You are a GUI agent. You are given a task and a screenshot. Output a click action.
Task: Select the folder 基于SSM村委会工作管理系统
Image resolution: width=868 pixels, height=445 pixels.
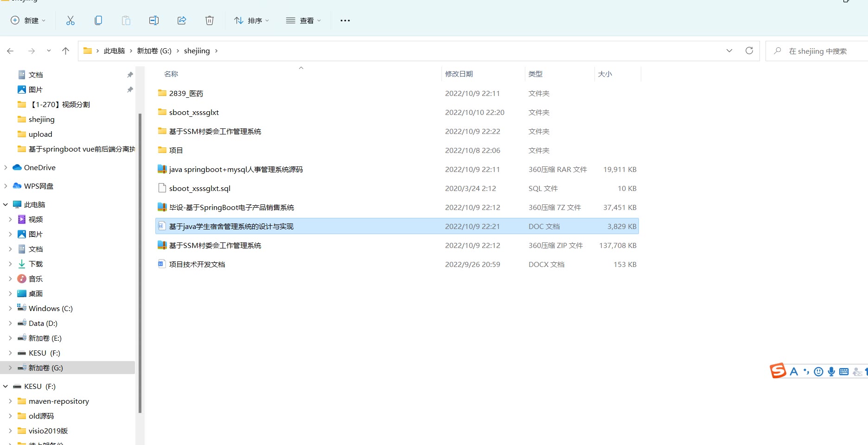[x=397, y=131]
